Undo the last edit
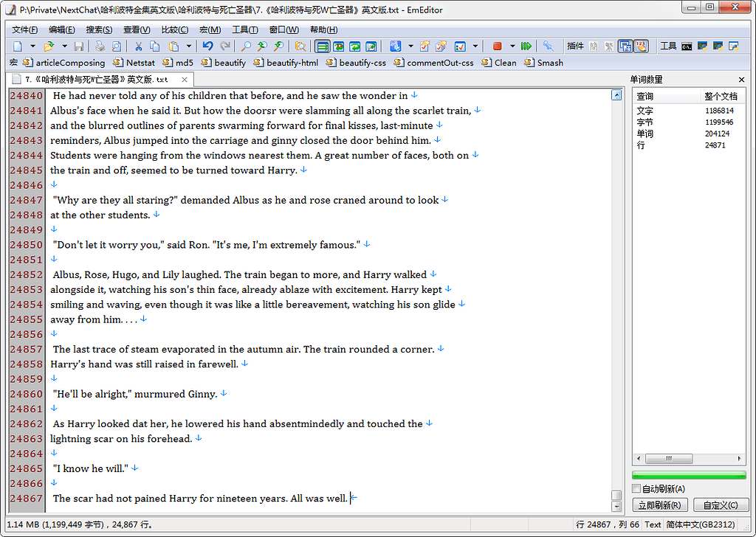756x537 pixels. tap(207, 46)
